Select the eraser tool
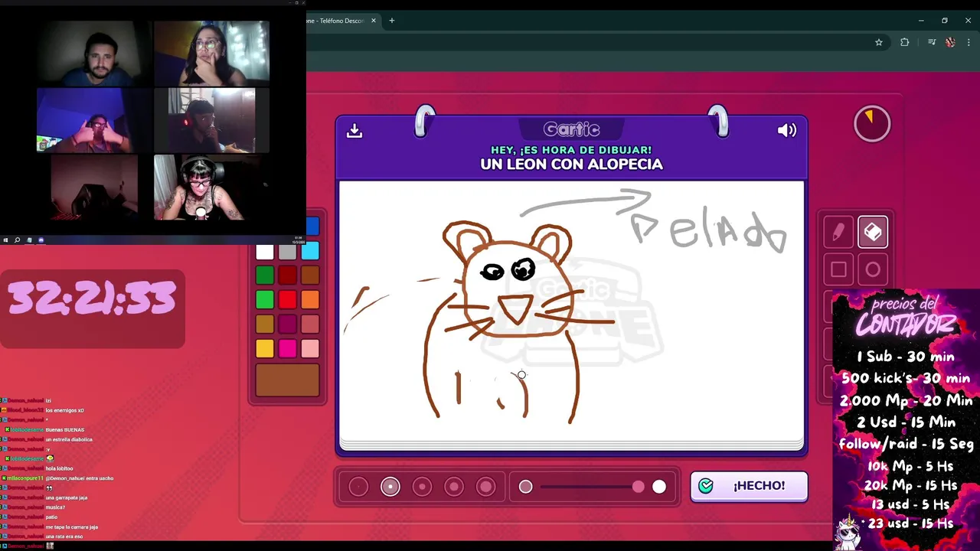The width and height of the screenshot is (980, 551). 873,232
